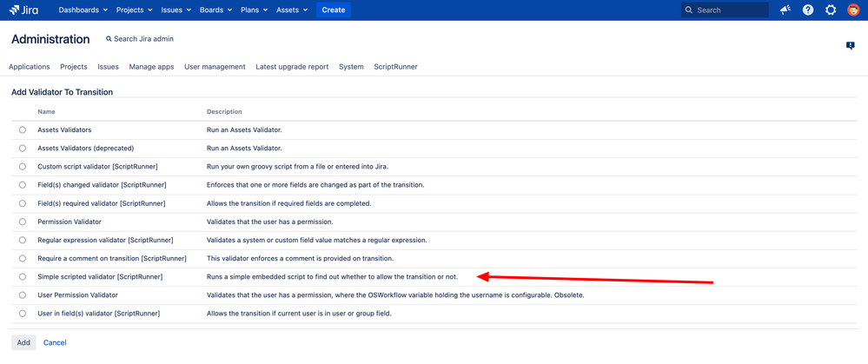Viewport: 868px width, 364px height.
Task: Select User in field(s) validator radio
Action: tap(22, 313)
